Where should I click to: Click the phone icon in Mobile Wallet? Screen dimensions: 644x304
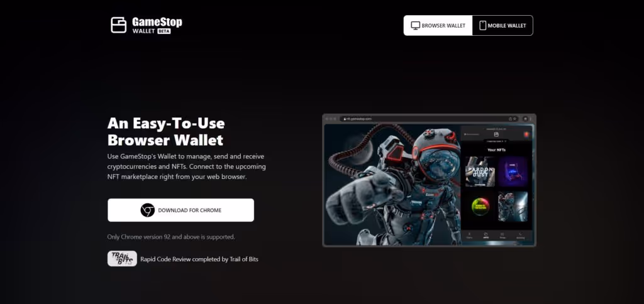pos(482,25)
